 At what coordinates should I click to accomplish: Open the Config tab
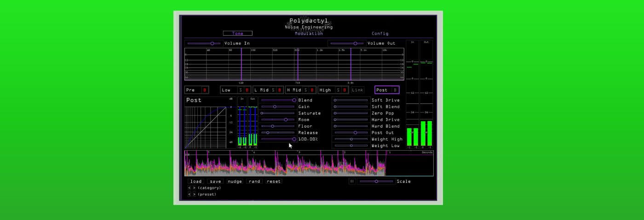(x=380, y=34)
